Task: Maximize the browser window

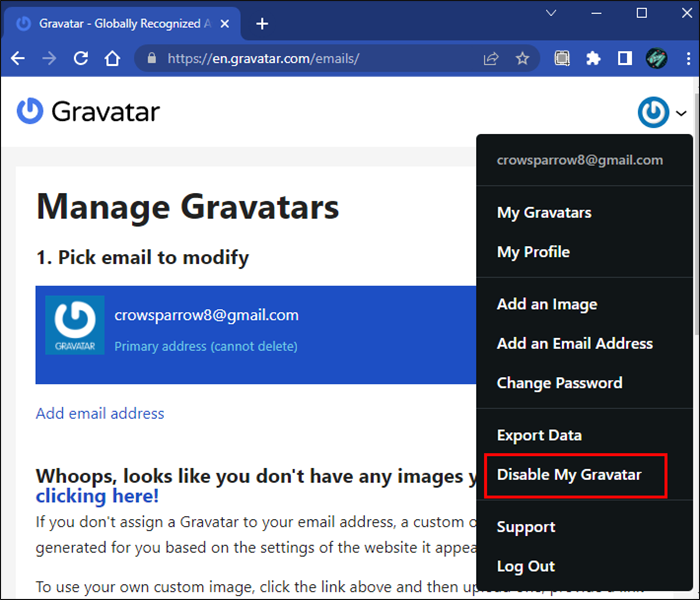Action: (642, 13)
